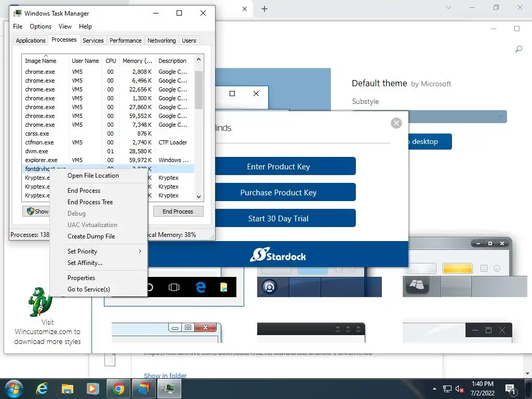Click the network status tray icon

tap(447, 389)
